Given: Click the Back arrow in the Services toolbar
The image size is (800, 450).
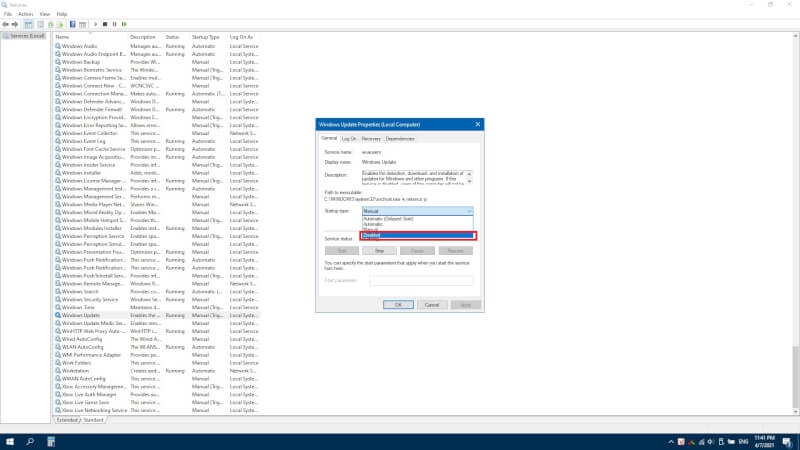Looking at the screenshot, I should [x=6, y=24].
